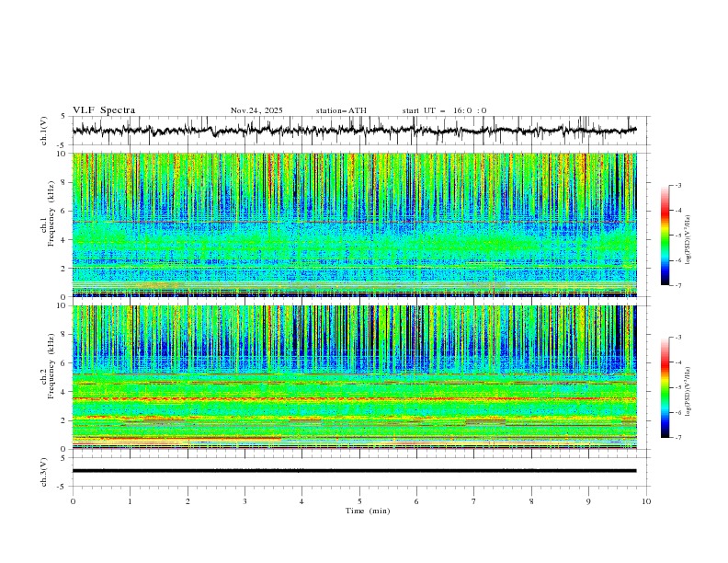
Task: Click the ch.1 waveform trace panel
Action: click(360, 131)
